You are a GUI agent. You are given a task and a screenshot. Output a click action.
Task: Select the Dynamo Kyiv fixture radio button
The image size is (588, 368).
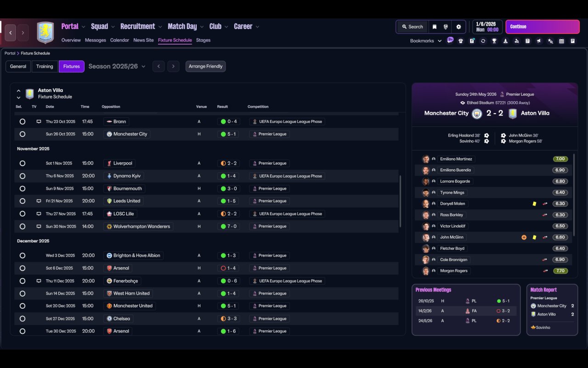tap(23, 176)
